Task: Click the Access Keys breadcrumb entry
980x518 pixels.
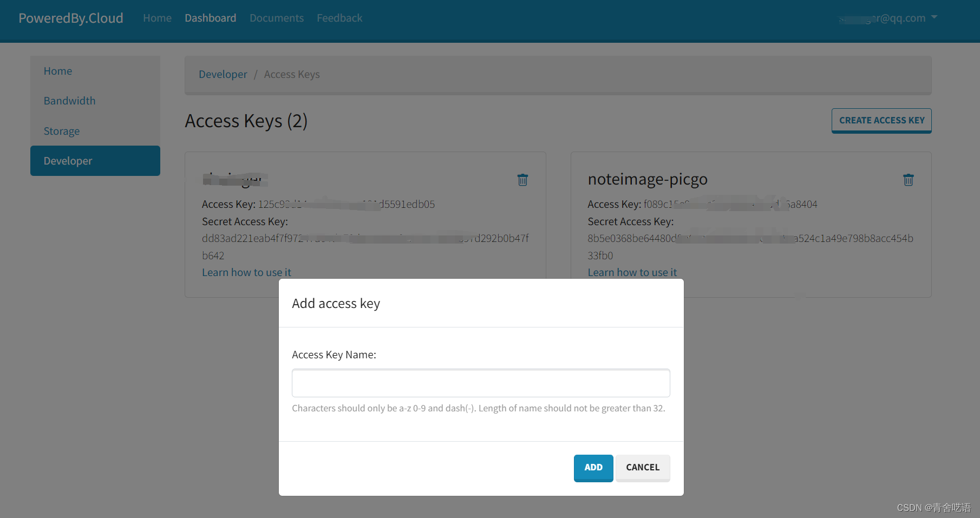Action: click(x=292, y=74)
